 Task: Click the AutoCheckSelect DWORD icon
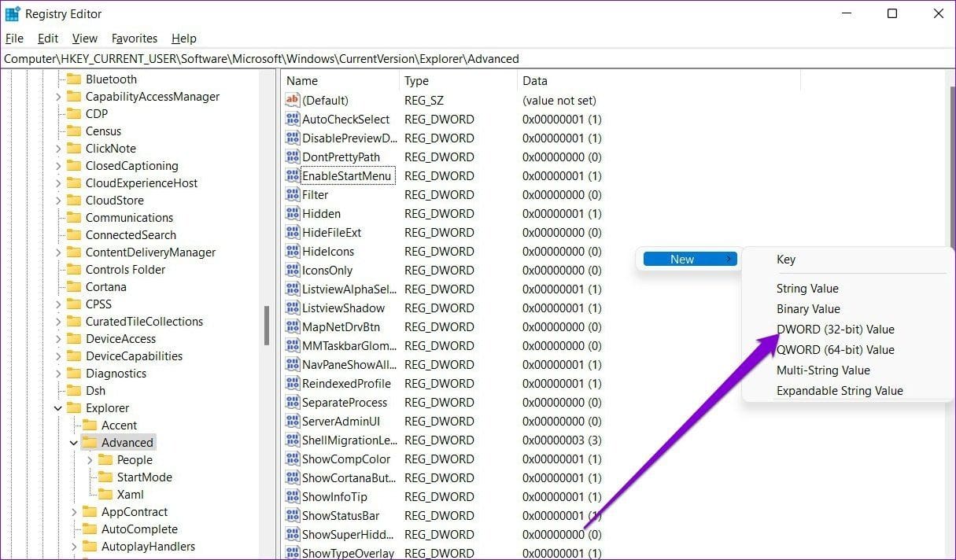(293, 120)
